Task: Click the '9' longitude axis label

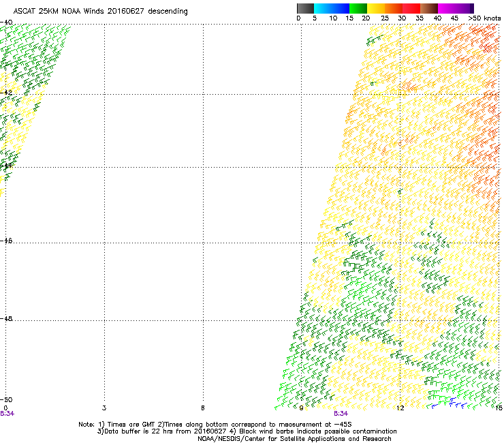Action: tap(301, 408)
